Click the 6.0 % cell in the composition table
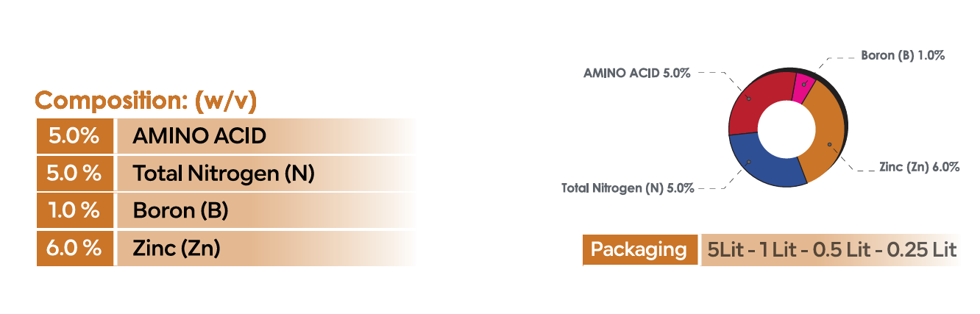 pos(75,249)
